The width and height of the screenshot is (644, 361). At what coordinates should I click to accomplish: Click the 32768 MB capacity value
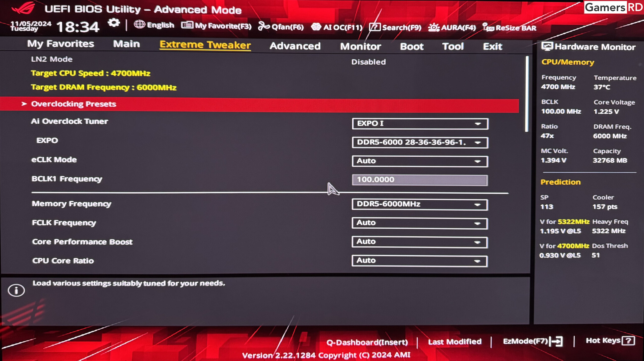pos(610,161)
